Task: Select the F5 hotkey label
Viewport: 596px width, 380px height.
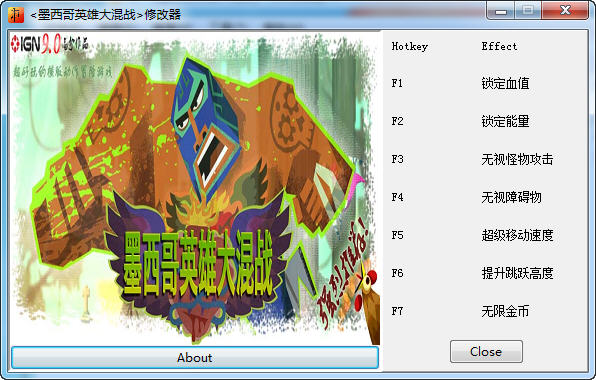Action: click(x=397, y=235)
